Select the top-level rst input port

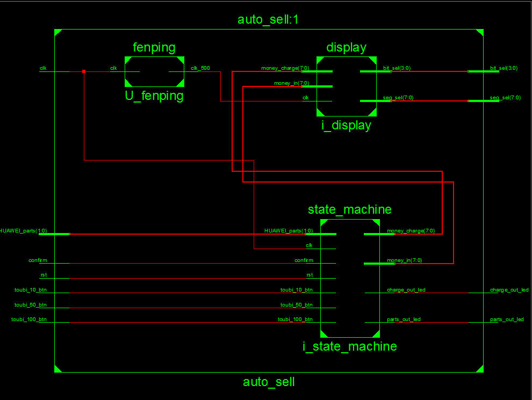click(x=44, y=275)
